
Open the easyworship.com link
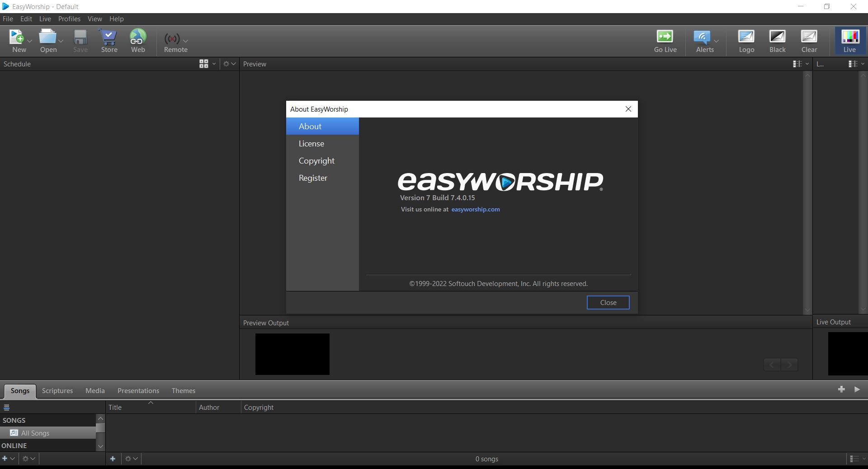pos(476,209)
